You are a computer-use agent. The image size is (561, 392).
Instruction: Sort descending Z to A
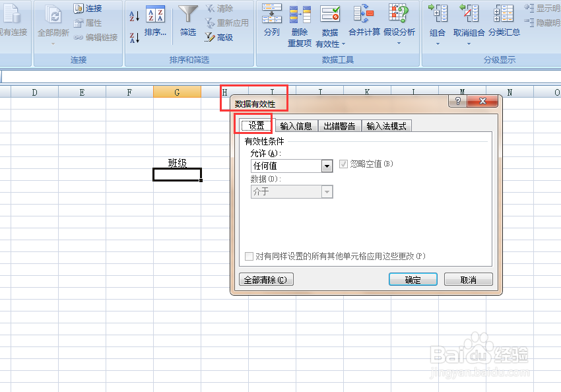tap(134, 38)
